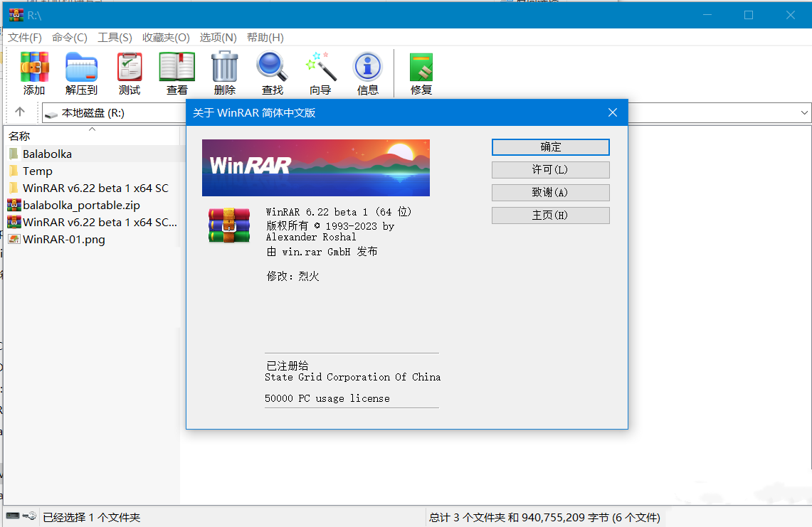Select the Balabolka folder in list
The height and width of the screenshot is (527, 812).
pyautogui.click(x=47, y=154)
